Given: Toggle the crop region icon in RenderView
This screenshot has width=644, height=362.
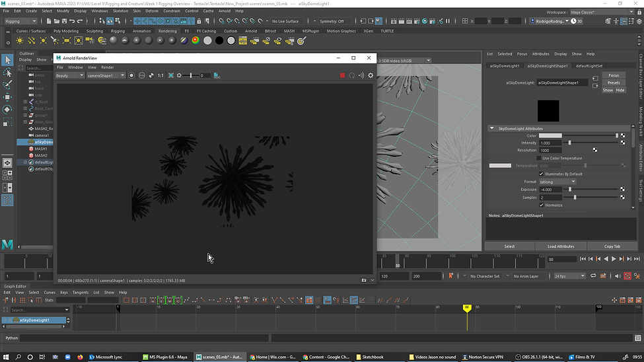Looking at the screenshot, I should [x=171, y=75].
